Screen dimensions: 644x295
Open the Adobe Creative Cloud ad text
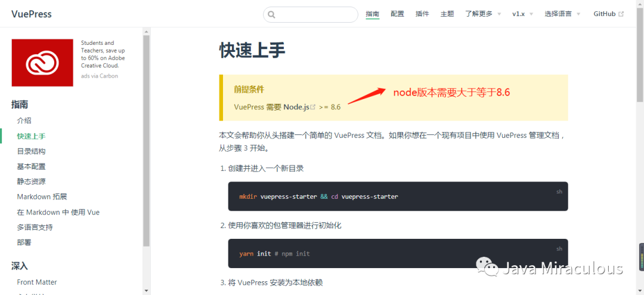coord(103,54)
